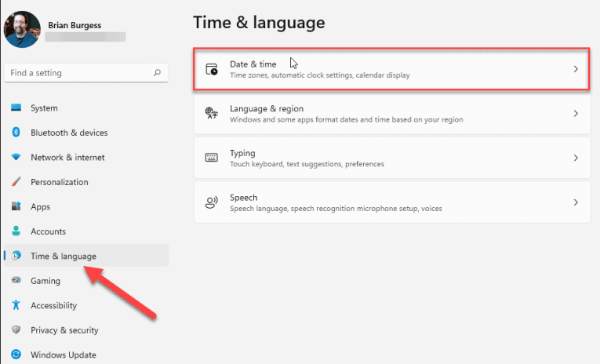Click the System monitor icon
This screenshot has height=364, width=600.
[16, 107]
